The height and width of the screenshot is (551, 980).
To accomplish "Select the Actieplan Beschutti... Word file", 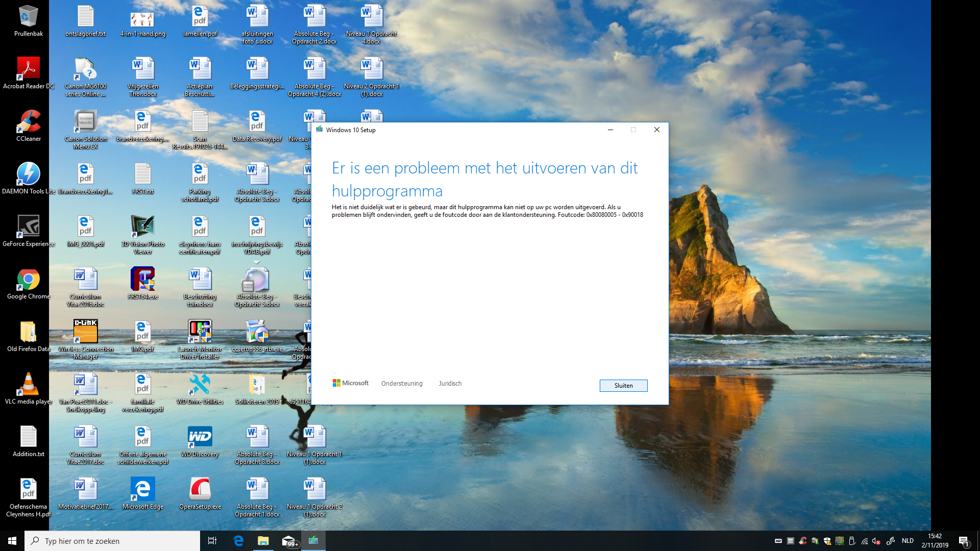I will (200, 77).
